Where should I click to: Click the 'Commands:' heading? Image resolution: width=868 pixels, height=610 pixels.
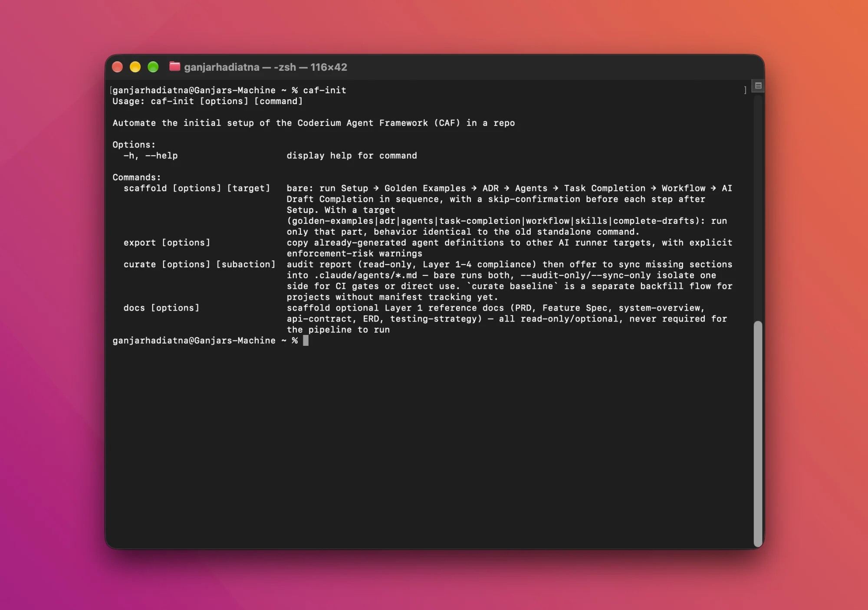[x=137, y=177]
